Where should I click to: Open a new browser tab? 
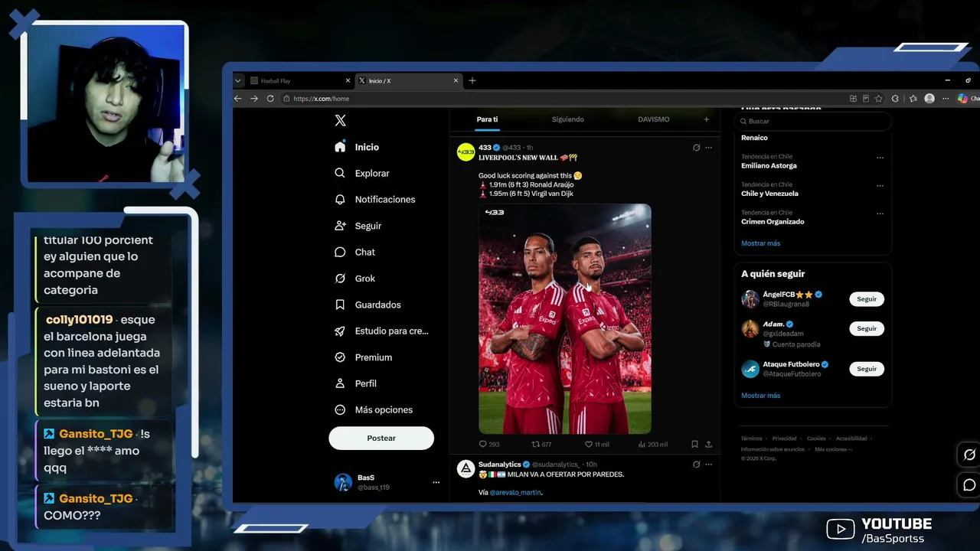coord(472,80)
